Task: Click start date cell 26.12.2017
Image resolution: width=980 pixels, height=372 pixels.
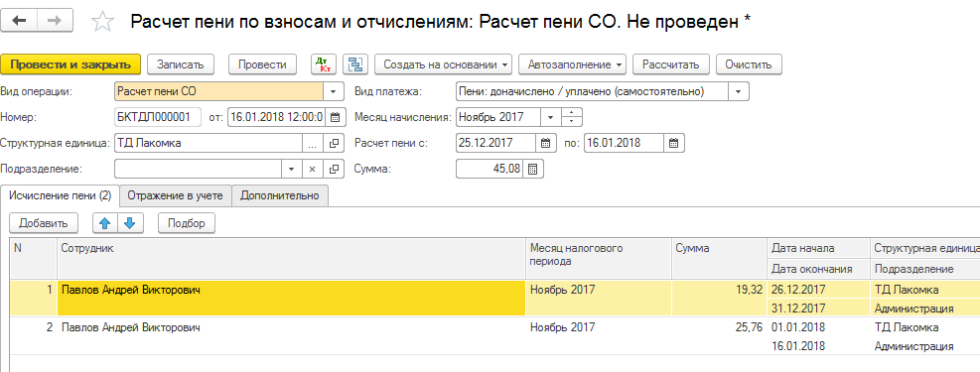Action: [818, 290]
